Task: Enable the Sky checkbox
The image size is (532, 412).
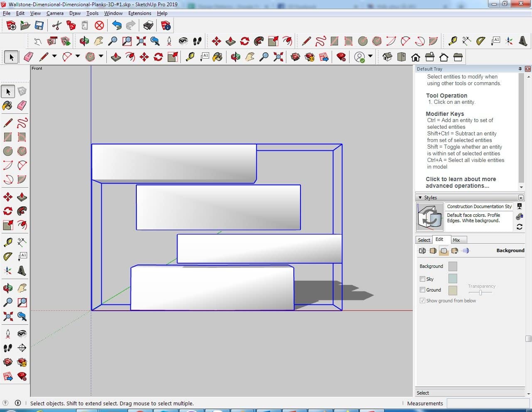Action: point(422,279)
